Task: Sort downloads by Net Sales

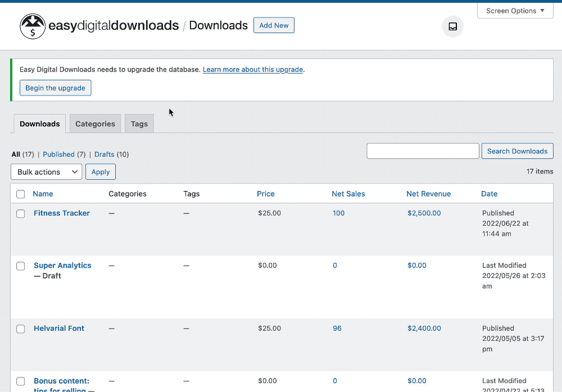Action: [348, 194]
